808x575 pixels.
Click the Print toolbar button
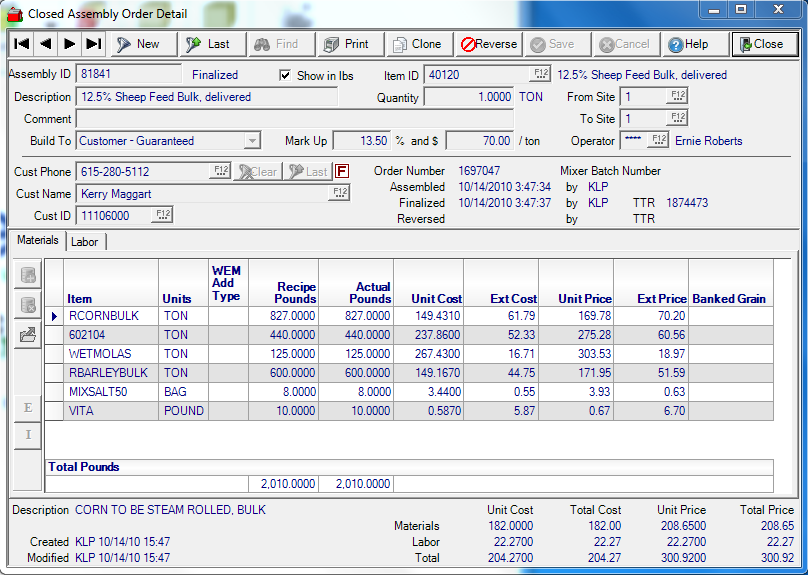click(346, 44)
